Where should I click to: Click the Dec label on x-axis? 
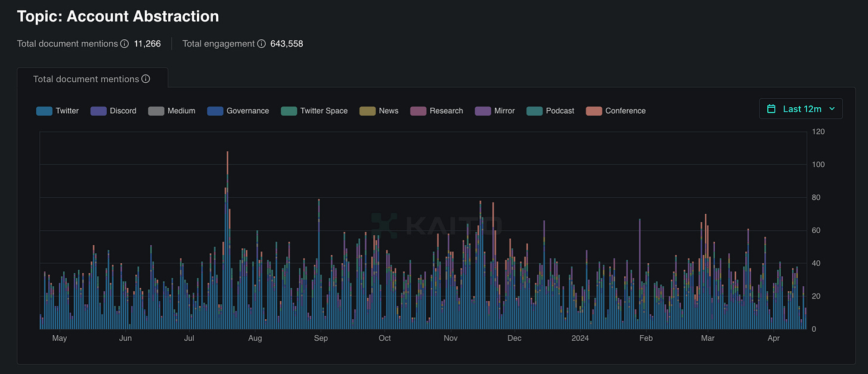(x=514, y=338)
